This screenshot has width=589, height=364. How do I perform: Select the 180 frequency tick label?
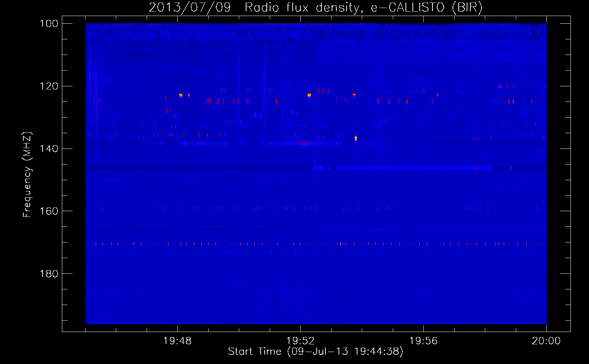tap(49, 274)
